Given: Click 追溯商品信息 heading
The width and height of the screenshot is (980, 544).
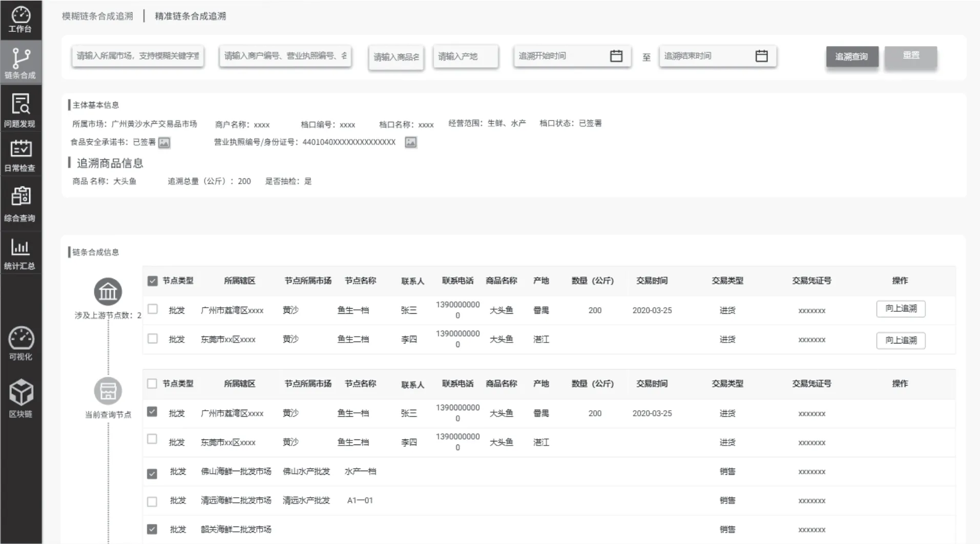Looking at the screenshot, I should tap(110, 163).
